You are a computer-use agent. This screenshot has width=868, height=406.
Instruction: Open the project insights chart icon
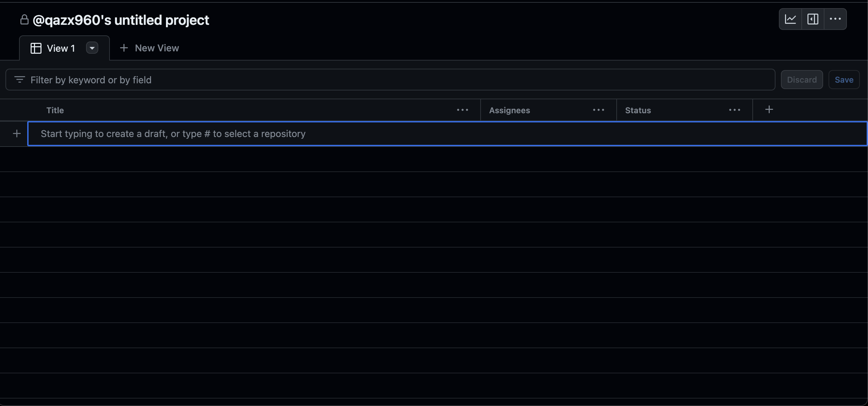[790, 19]
